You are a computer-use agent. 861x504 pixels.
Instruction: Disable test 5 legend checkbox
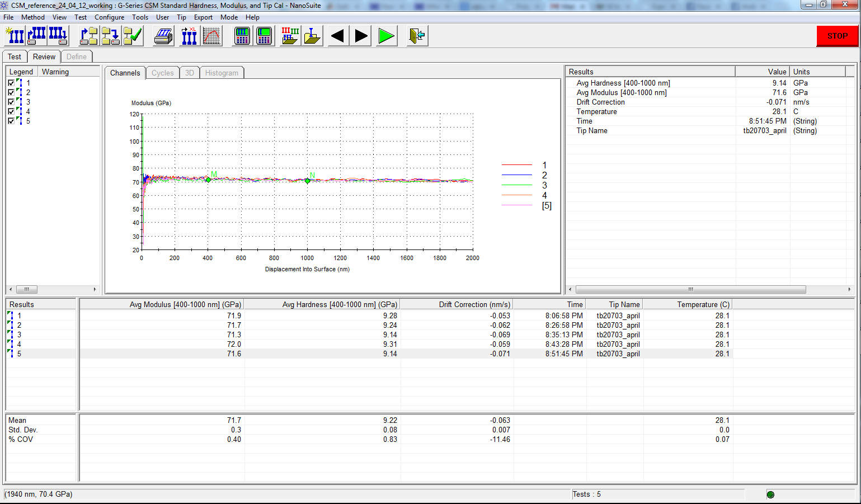(11, 121)
